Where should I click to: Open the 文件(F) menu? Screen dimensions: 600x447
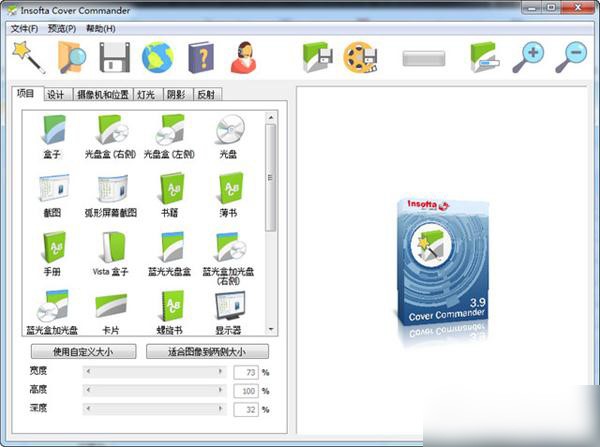point(24,29)
